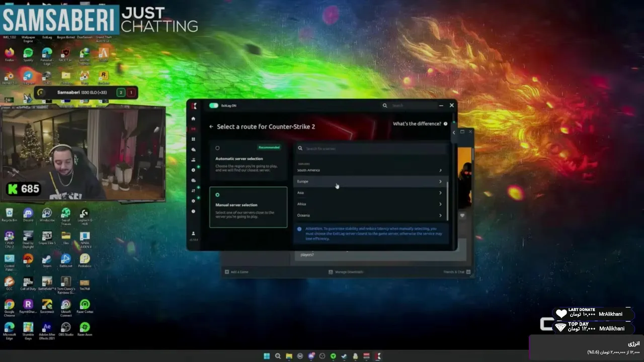Expand the Africa server region
The image size is (644, 362).
(370, 204)
